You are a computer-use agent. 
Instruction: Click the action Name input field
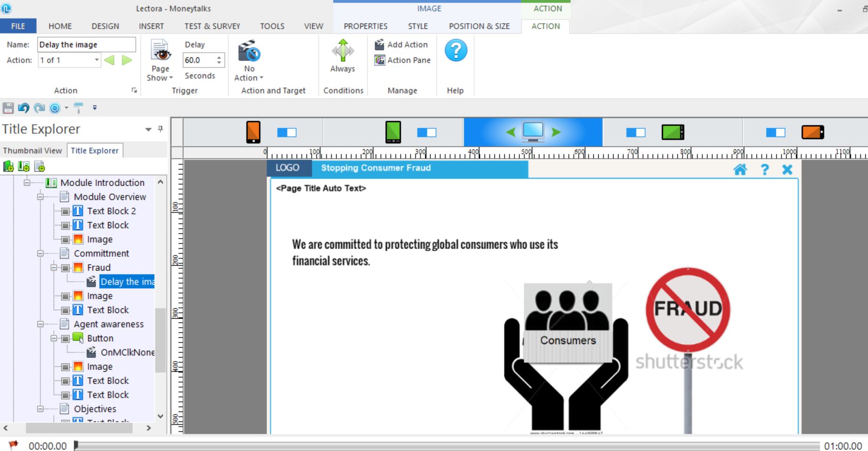pos(87,44)
